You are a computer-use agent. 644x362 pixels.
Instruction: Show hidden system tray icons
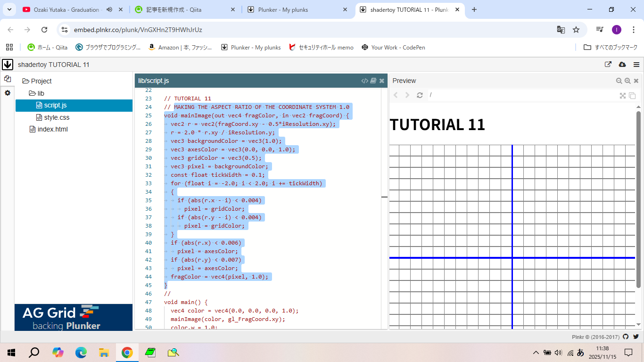(536, 353)
